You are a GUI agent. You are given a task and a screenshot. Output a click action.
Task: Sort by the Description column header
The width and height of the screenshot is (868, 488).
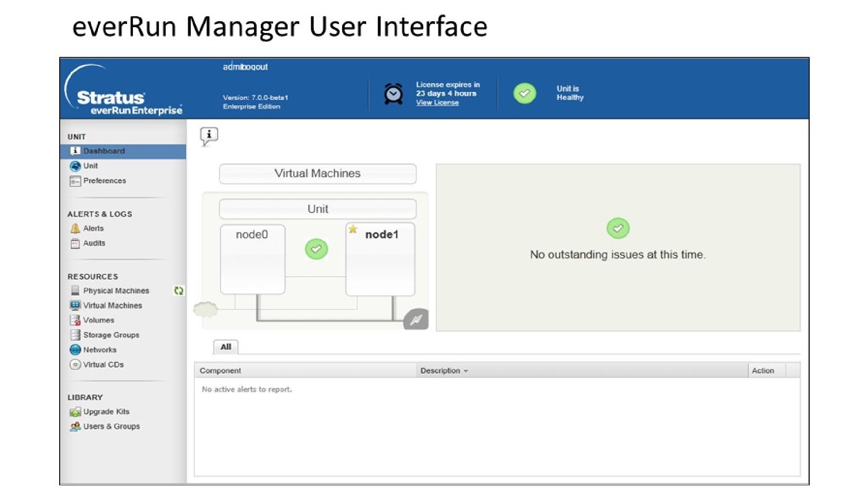pyautogui.click(x=582, y=371)
